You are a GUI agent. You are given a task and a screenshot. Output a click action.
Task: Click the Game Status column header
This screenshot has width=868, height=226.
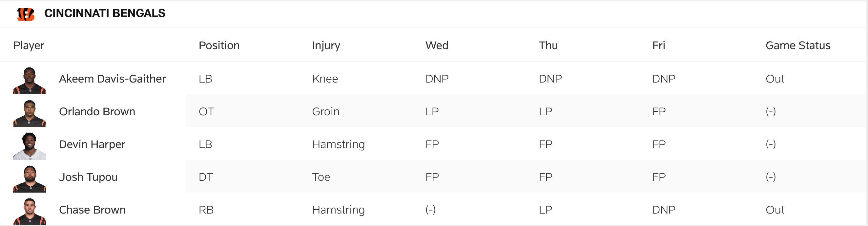(x=797, y=46)
